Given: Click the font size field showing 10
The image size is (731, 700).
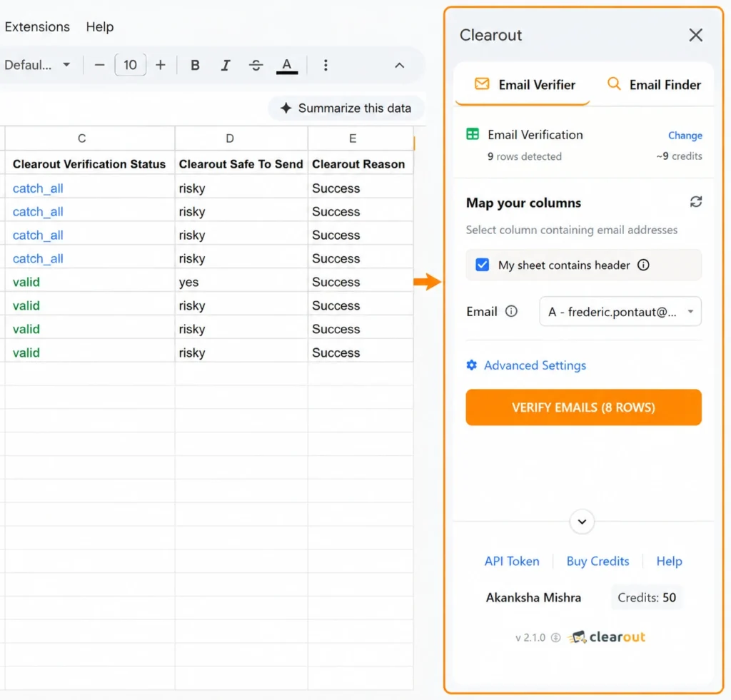Looking at the screenshot, I should (130, 65).
